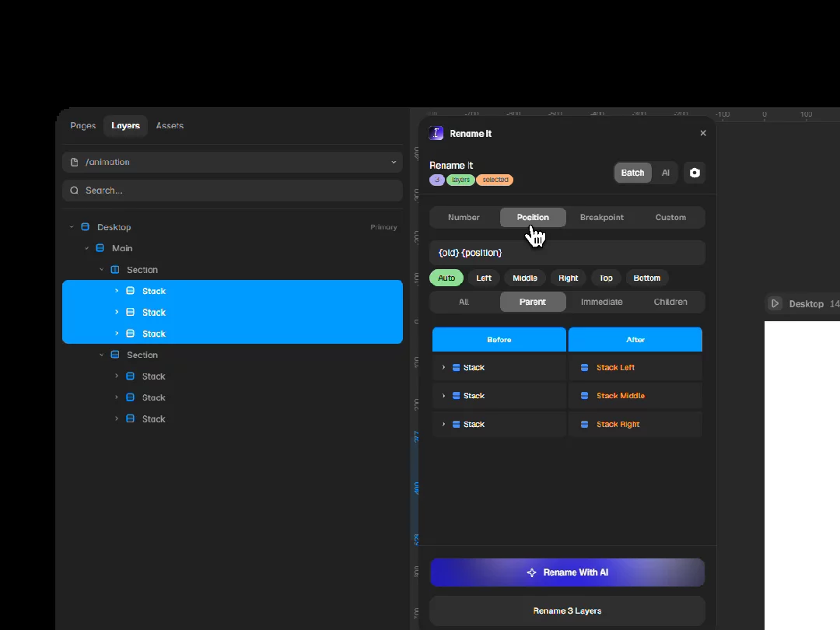840x630 pixels.
Task: Click the Rename 3 Layers button
Action: click(567, 611)
